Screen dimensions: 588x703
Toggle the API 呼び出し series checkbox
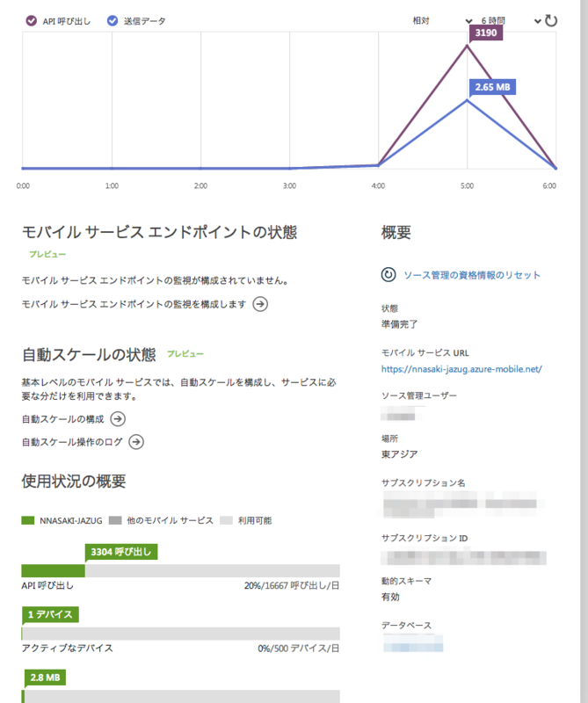tap(31, 20)
